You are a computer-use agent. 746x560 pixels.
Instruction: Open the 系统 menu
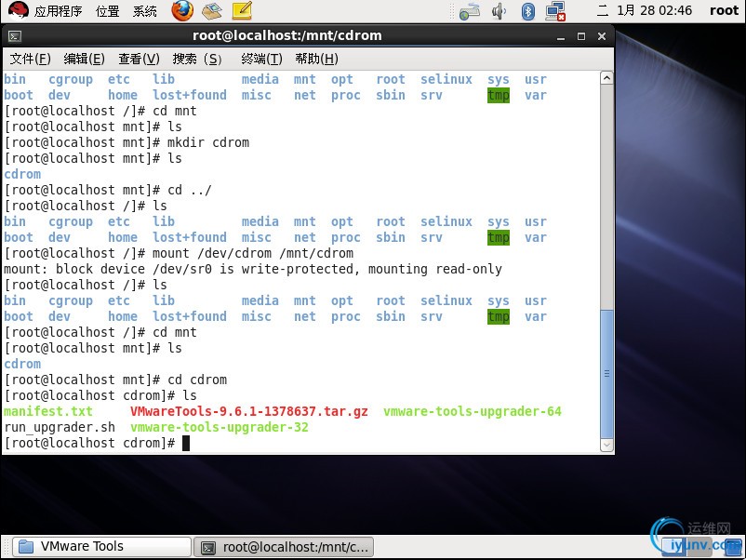point(144,11)
